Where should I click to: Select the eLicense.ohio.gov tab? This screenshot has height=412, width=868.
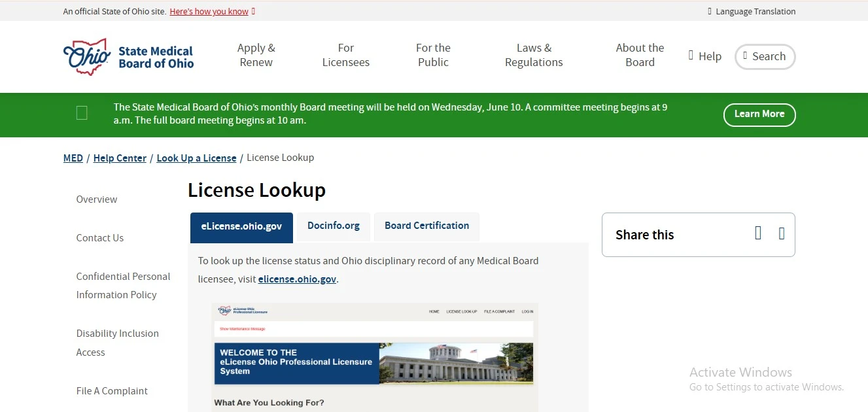point(241,227)
